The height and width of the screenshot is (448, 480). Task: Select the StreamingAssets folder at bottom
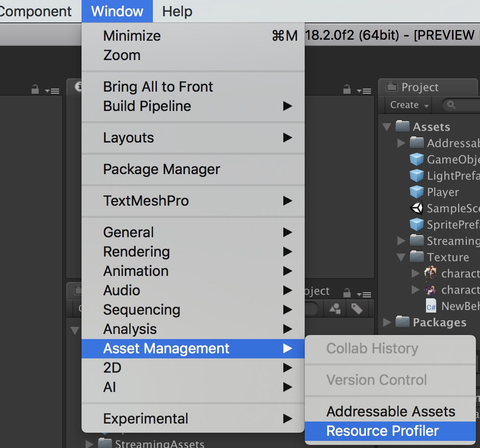pos(151,443)
